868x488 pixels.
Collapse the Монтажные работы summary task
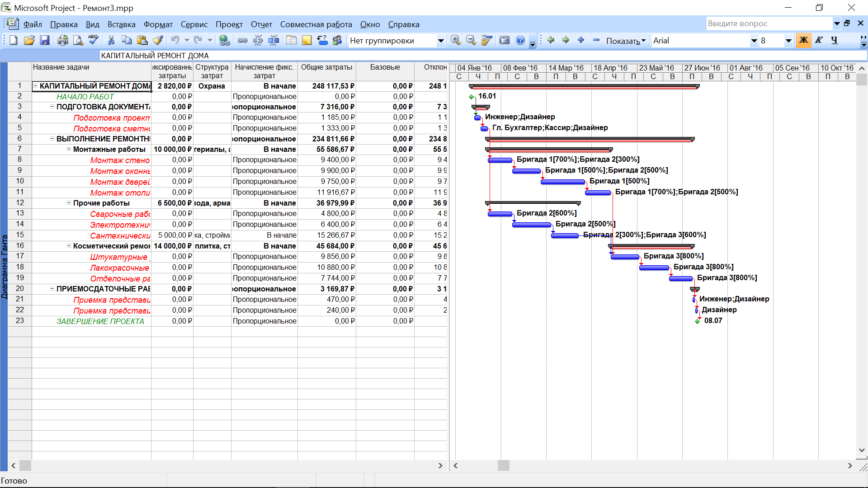(69, 149)
